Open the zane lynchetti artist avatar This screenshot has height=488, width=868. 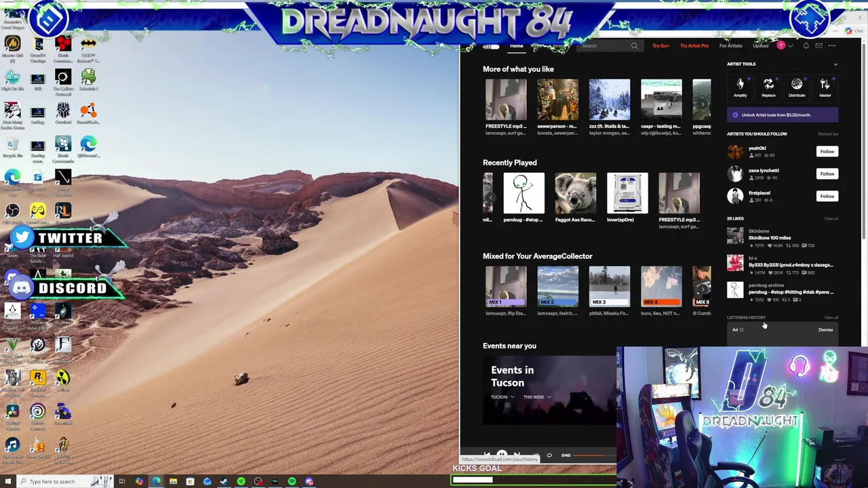(735, 174)
